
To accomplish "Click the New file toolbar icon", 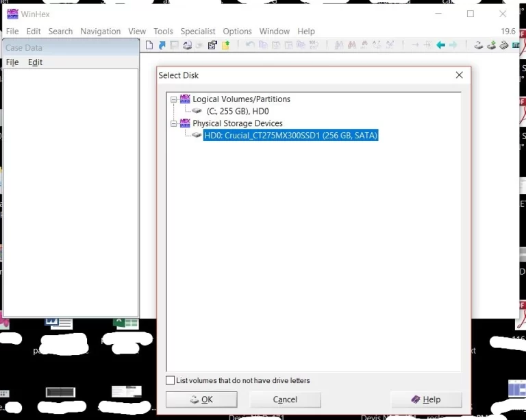I will (149, 45).
